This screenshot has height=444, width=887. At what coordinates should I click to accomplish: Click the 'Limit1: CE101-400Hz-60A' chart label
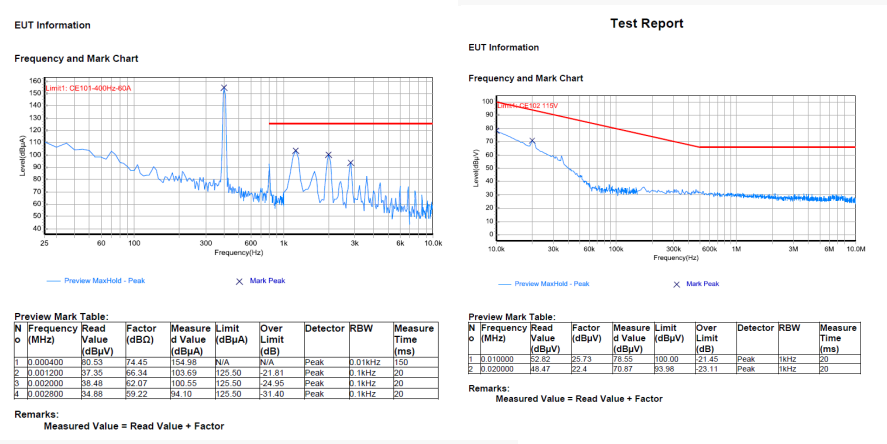tap(89, 88)
